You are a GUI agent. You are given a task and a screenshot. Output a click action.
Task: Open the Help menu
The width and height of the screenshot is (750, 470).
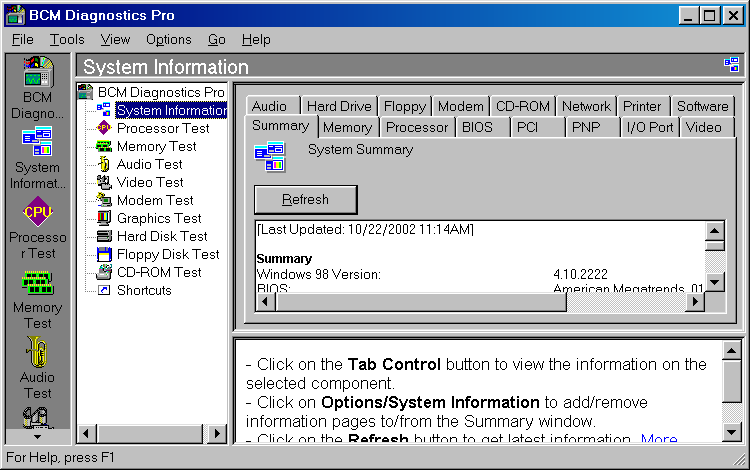click(256, 40)
